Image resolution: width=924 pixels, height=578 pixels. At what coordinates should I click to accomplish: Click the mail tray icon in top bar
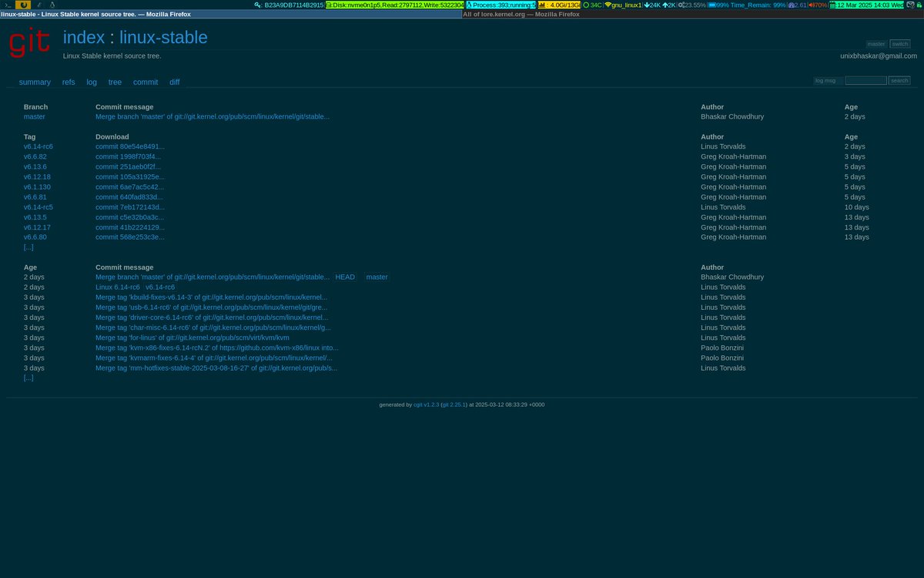pyautogui.click(x=910, y=5)
